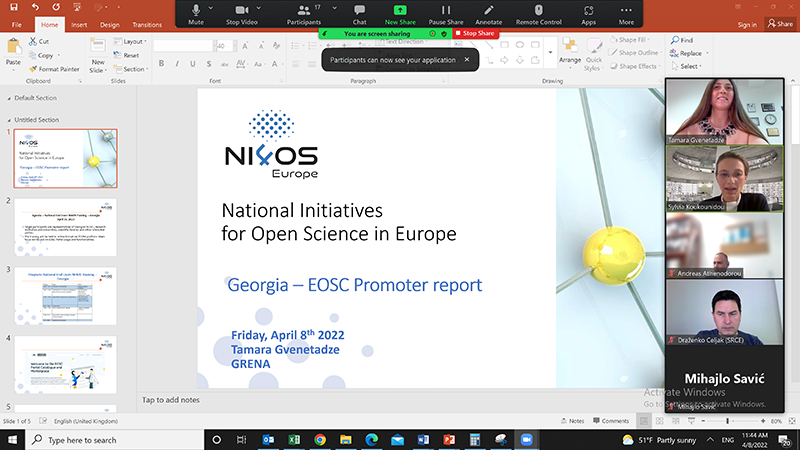Mute microphone in Zoom toolbar
This screenshot has height=450, width=800.
[x=196, y=14]
